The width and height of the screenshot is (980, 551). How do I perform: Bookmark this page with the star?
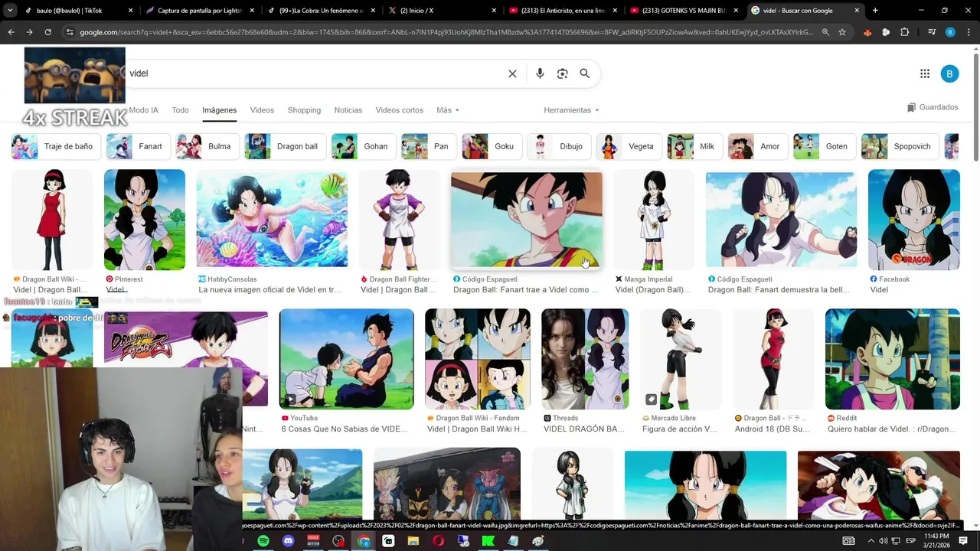tap(842, 32)
